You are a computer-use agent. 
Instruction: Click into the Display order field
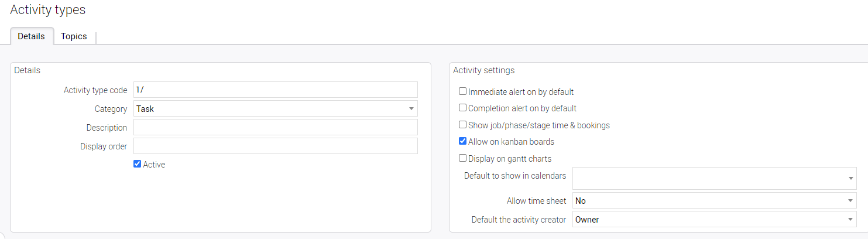click(275, 146)
